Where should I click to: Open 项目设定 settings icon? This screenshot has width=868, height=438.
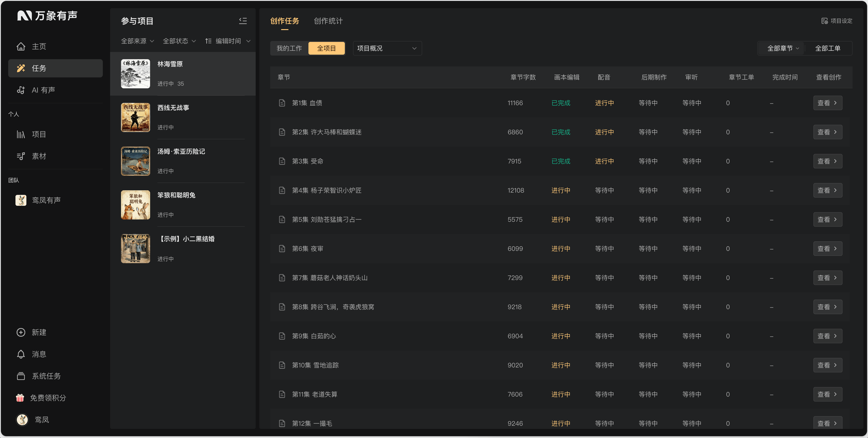click(x=824, y=21)
